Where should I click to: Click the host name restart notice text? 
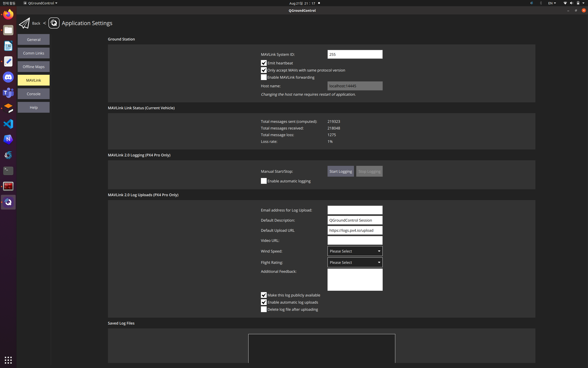308,95
